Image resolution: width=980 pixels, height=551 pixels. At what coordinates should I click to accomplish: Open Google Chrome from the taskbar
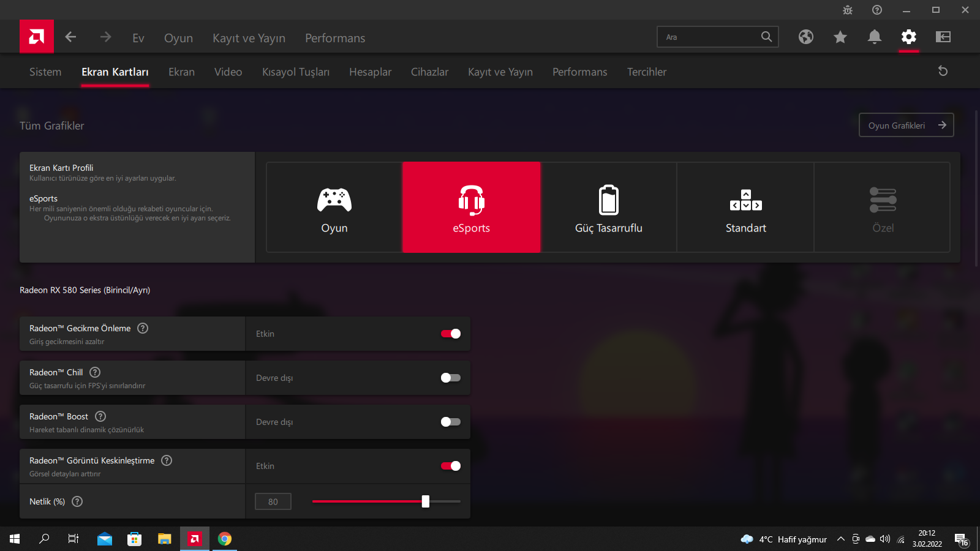coord(225,539)
